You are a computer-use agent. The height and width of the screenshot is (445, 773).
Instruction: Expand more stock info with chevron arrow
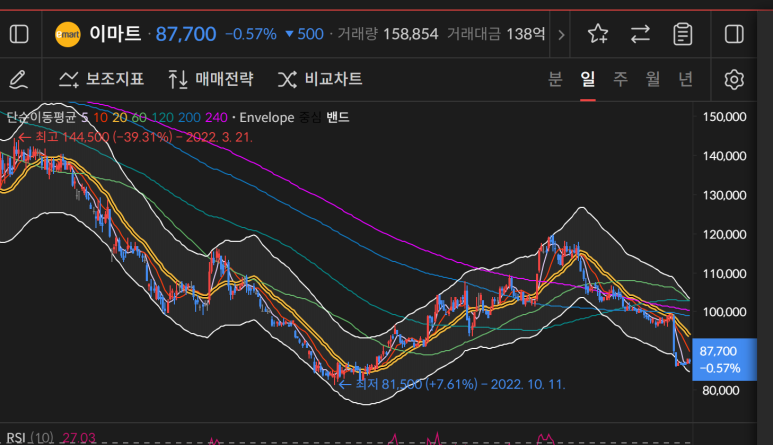[561, 35]
